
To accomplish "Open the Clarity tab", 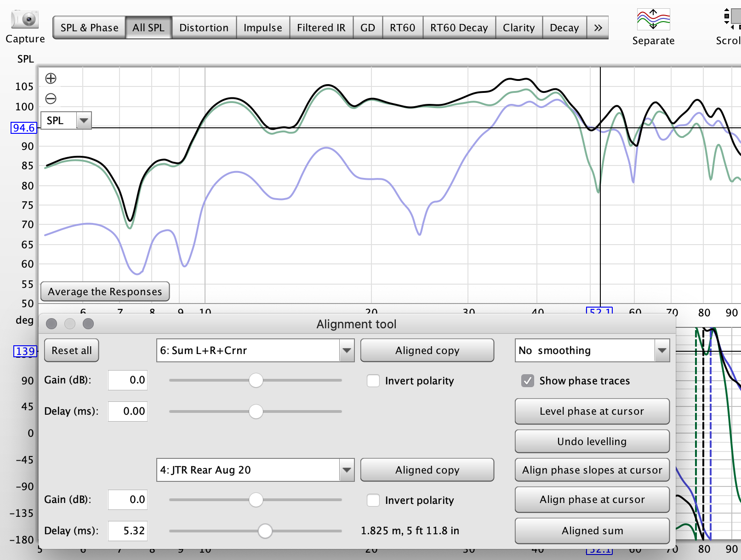I will click(519, 28).
